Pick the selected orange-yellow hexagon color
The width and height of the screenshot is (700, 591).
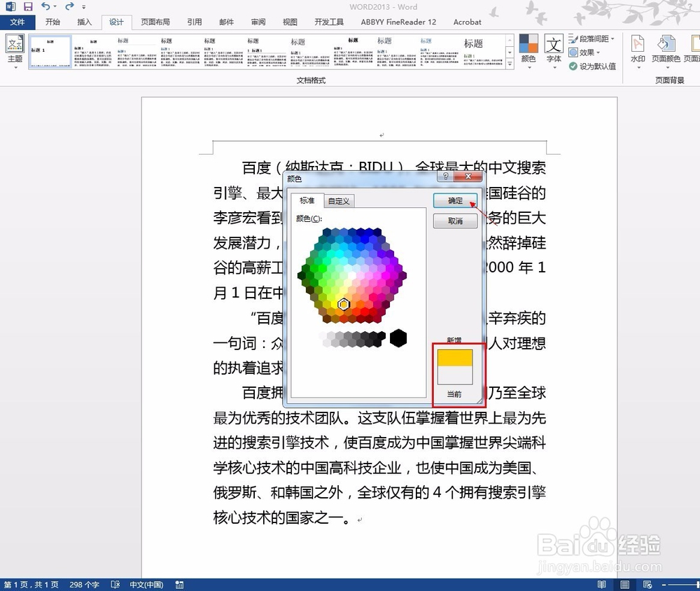[343, 305]
